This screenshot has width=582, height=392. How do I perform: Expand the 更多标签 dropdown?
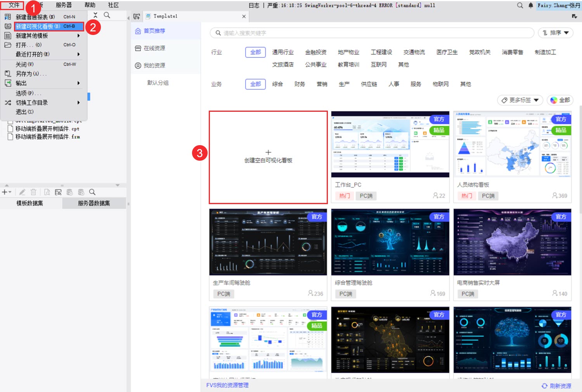(x=520, y=100)
